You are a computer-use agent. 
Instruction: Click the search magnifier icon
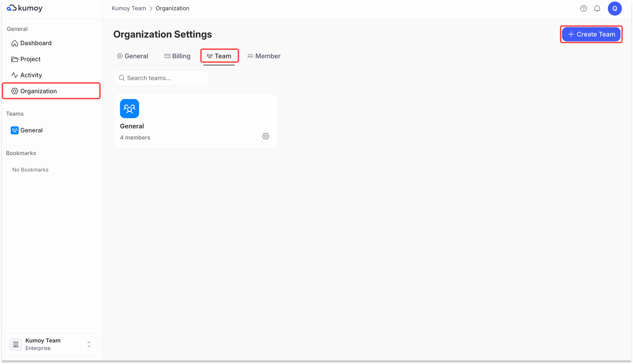click(x=122, y=78)
